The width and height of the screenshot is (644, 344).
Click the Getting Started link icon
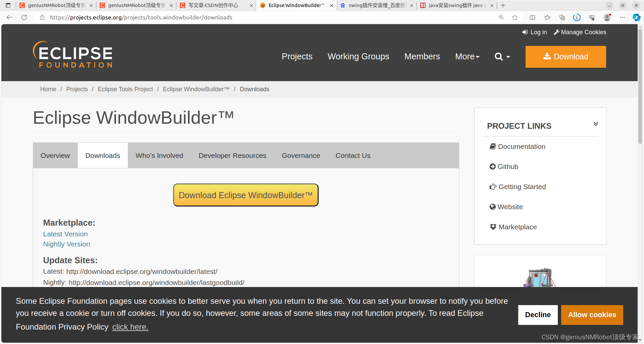[493, 186]
